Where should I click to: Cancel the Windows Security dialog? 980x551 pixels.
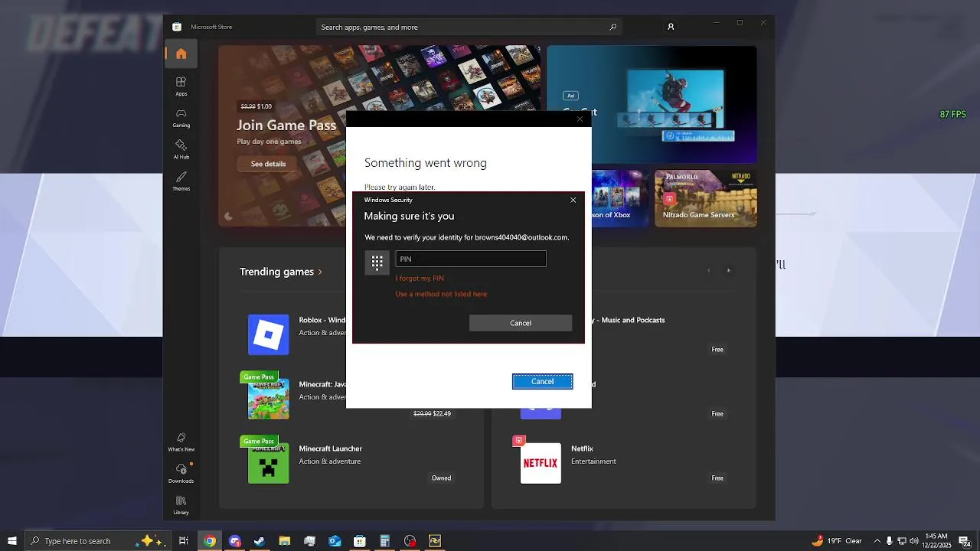coord(521,323)
